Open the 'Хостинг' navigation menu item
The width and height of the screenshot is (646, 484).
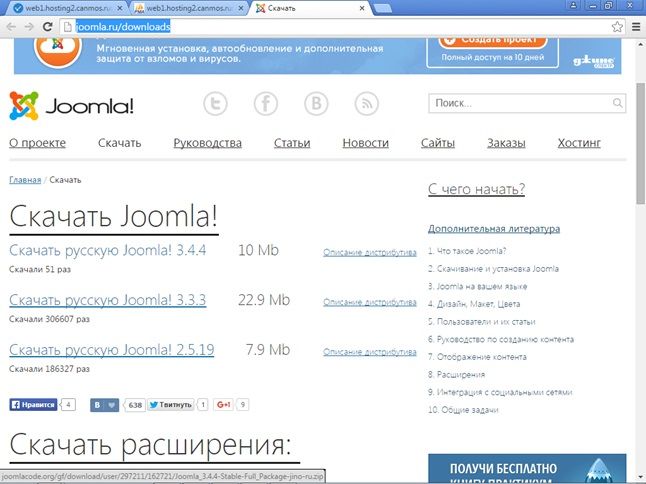pyautogui.click(x=579, y=143)
